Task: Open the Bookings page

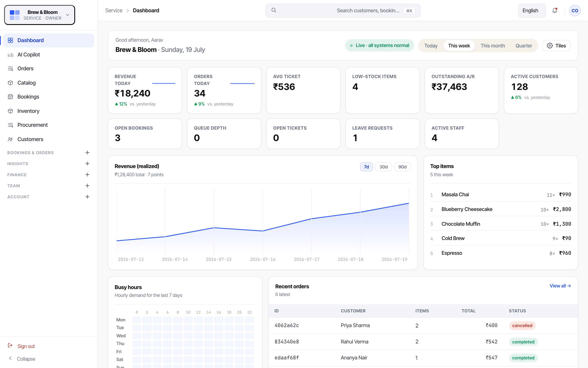Action: coord(49,97)
